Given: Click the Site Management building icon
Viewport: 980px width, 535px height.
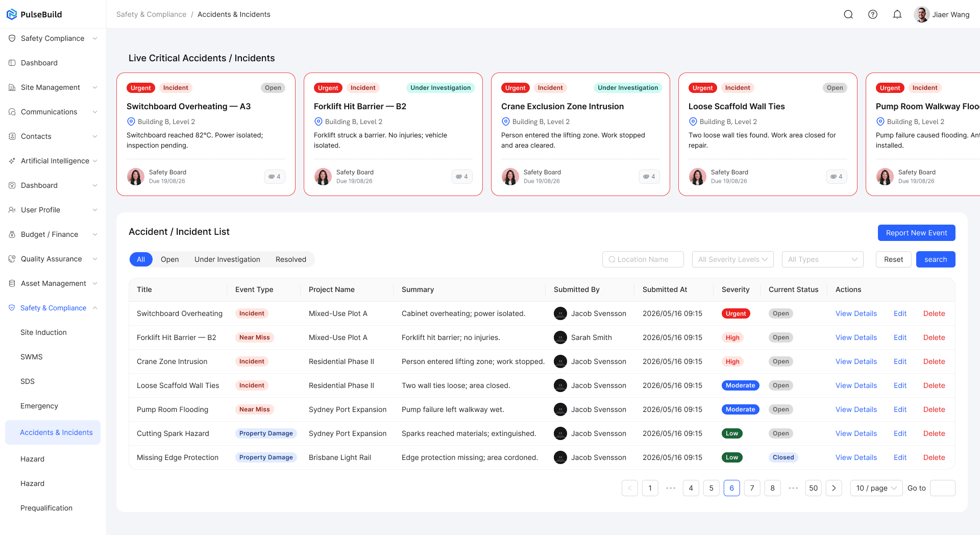Looking at the screenshot, I should pos(12,87).
